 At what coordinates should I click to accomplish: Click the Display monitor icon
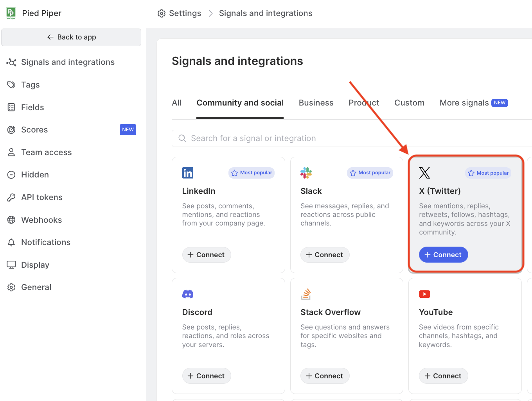[11, 265]
